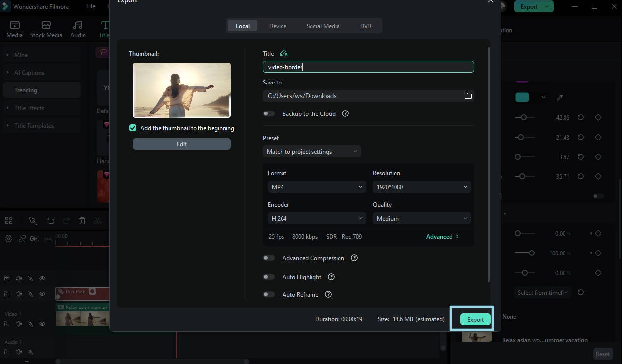Turn on Advanced Compression

(x=269, y=258)
